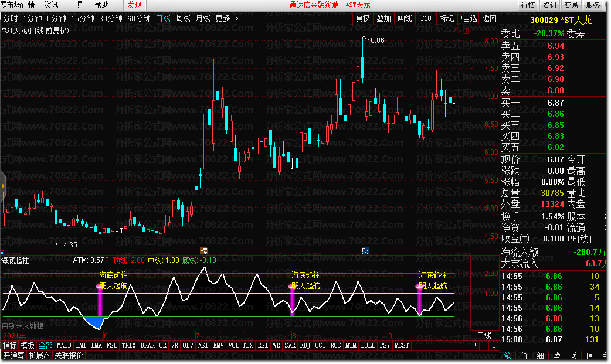
Task: Switch to the 1分钟 chart
Action: [32, 18]
